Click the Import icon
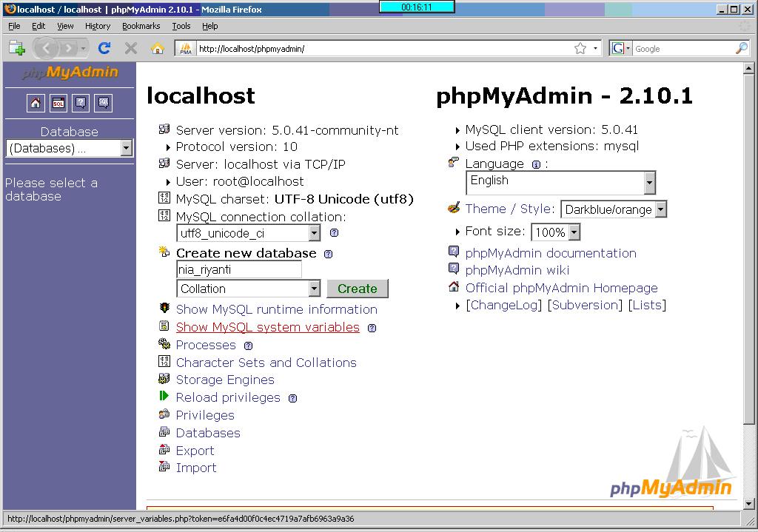 [164, 467]
